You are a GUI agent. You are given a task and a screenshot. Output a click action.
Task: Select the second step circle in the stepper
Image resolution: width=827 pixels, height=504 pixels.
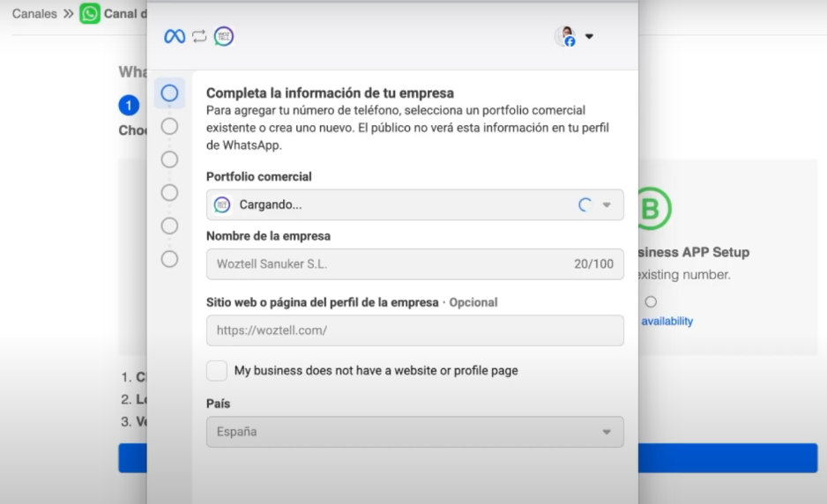pos(169,127)
